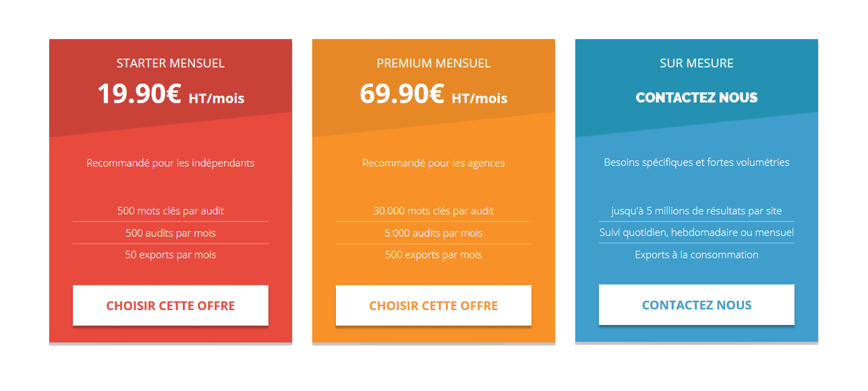Click the 500 audits par mois line
The width and height of the screenshot is (868, 391).
click(171, 233)
